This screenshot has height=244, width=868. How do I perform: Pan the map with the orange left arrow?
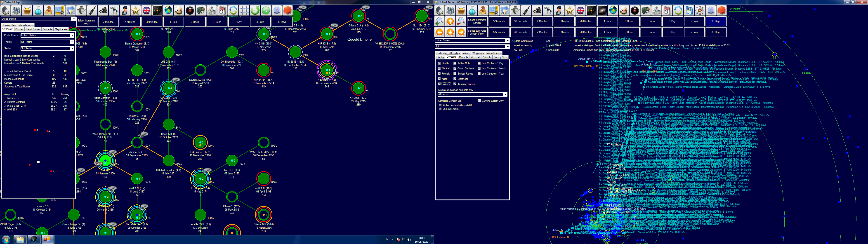(439, 32)
